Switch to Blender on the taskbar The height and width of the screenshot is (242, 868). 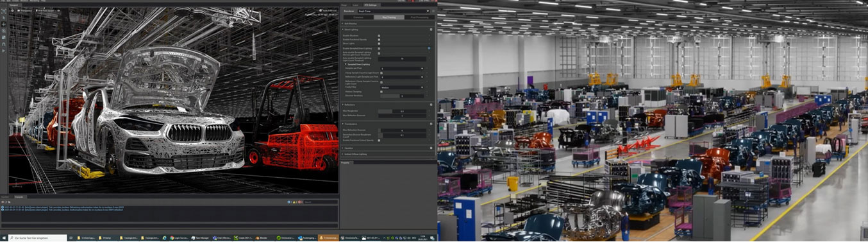tap(264, 238)
